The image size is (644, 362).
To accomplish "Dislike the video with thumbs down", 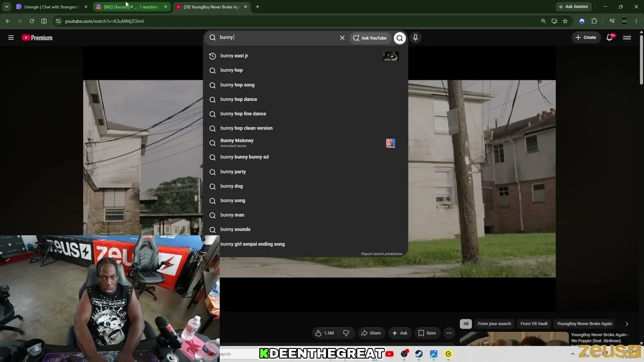I will tap(346, 333).
